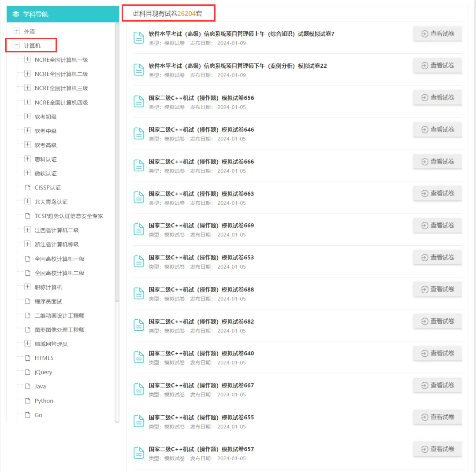The image size is (476, 473).
Task: Click the page icon next to Python
Action: point(27,401)
